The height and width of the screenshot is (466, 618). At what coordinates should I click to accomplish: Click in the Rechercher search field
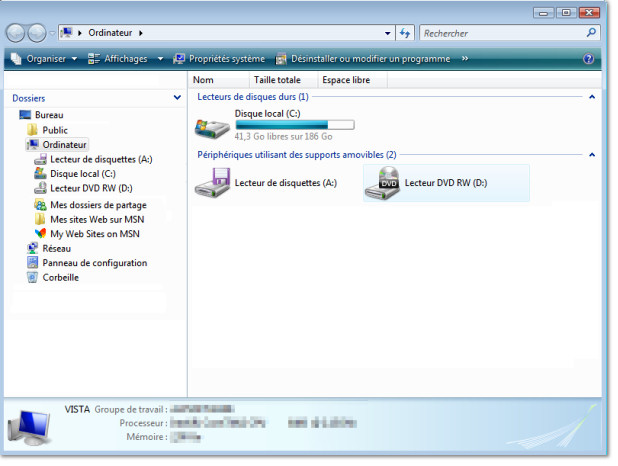[x=500, y=33]
